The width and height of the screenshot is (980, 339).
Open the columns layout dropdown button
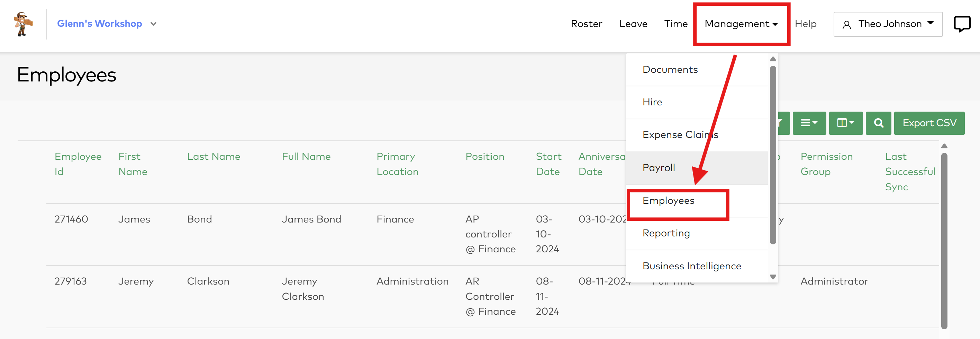(x=845, y=123)
